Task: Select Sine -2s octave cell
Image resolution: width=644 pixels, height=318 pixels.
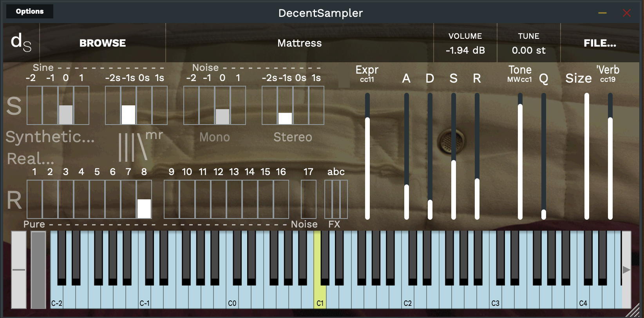Action: point(113,105)
